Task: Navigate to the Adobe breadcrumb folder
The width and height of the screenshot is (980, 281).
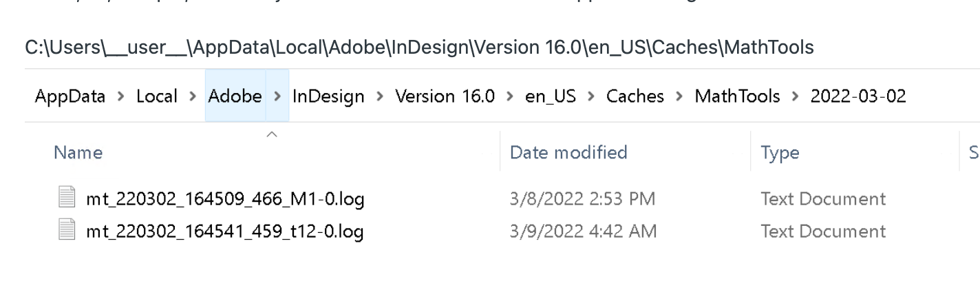Action: point(235,96)
